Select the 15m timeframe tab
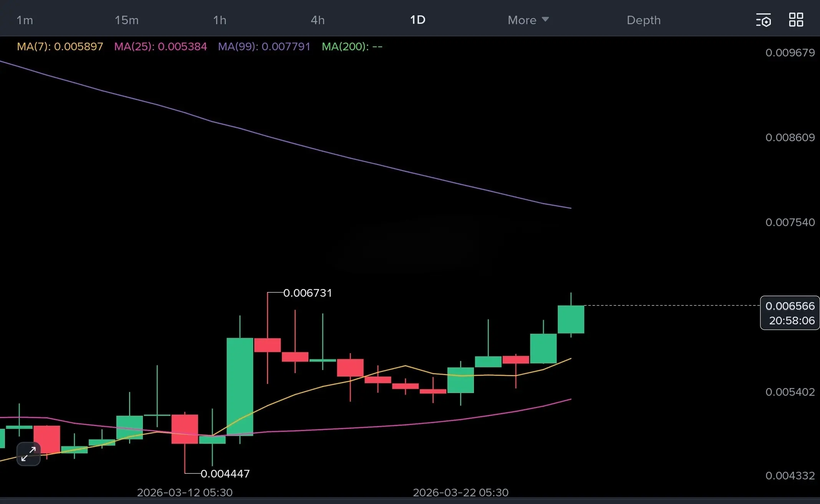The height and width of the screenshot is (504, 820). [126, 20]
